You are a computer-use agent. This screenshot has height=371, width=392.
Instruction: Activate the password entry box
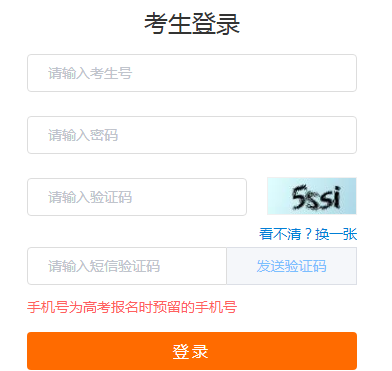coord(192,135)
